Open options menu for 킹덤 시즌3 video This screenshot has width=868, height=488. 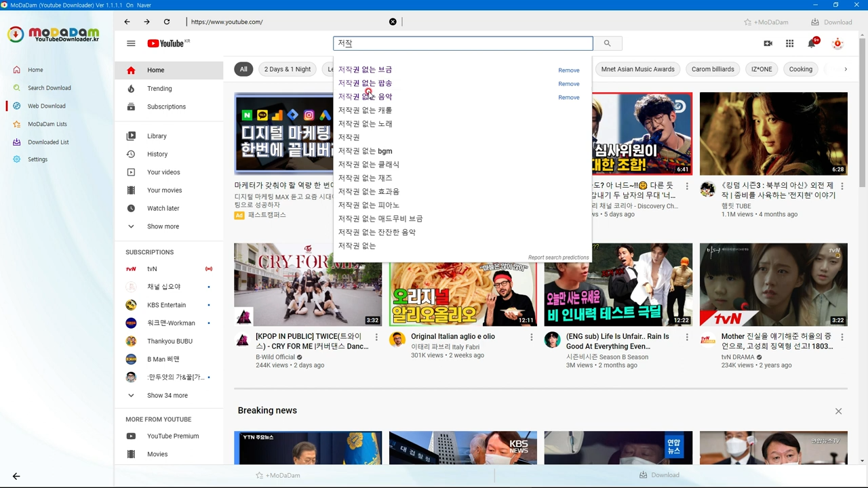(x=842, y=186)
